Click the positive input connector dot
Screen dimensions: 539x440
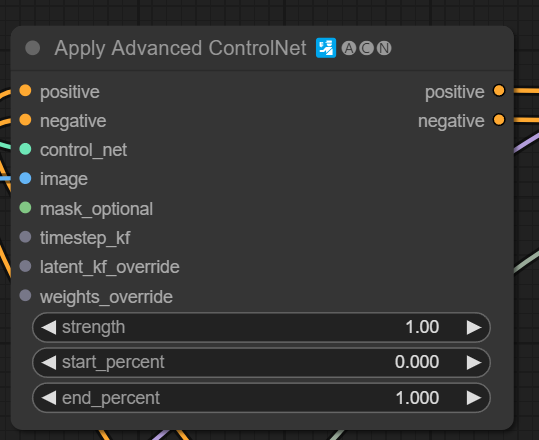tap(25, 91)
